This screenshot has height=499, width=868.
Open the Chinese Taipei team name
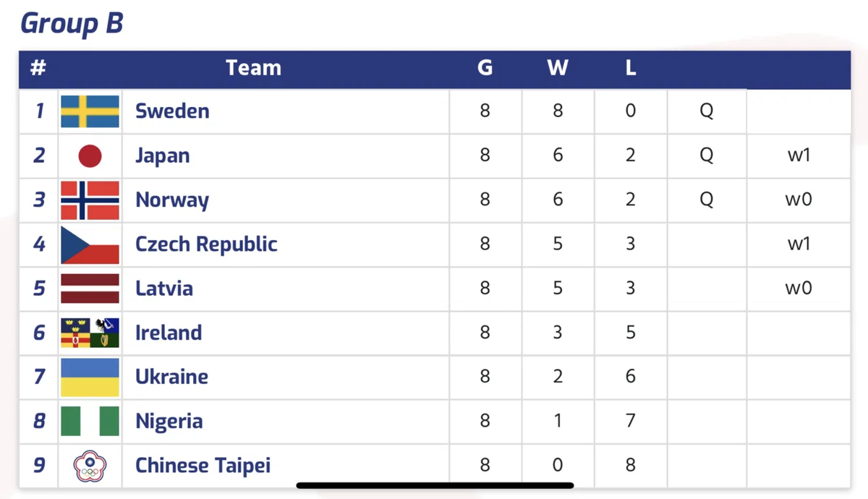(x=203, y=466)
